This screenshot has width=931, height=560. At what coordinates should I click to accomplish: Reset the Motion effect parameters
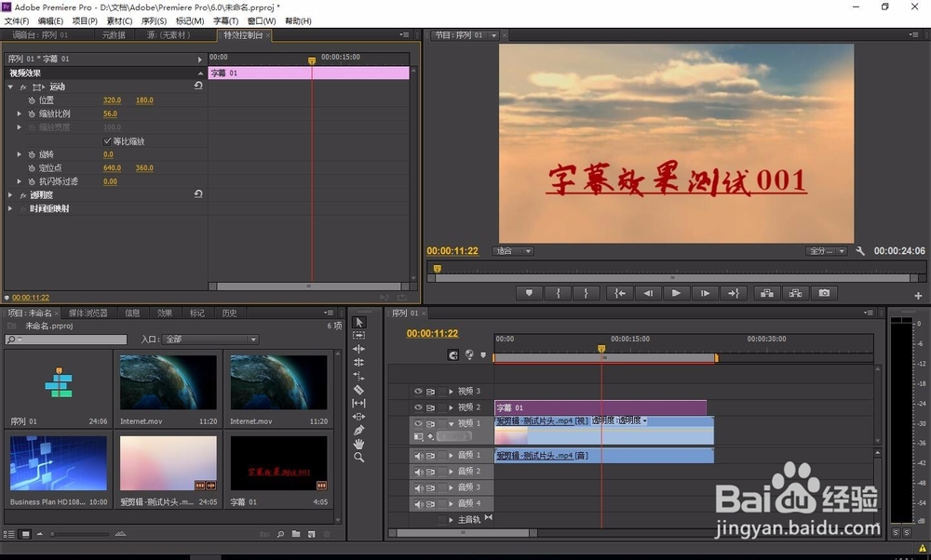(198, 86)
